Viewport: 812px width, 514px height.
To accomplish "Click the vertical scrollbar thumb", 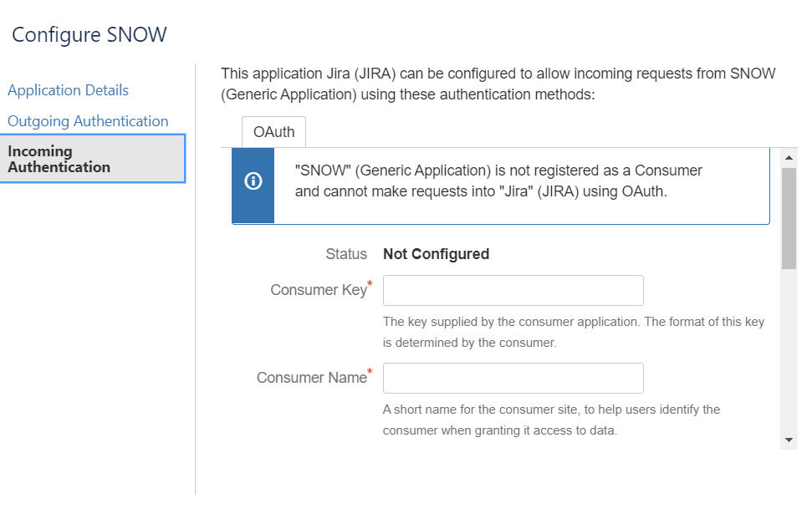I will (x=789, y=218).
